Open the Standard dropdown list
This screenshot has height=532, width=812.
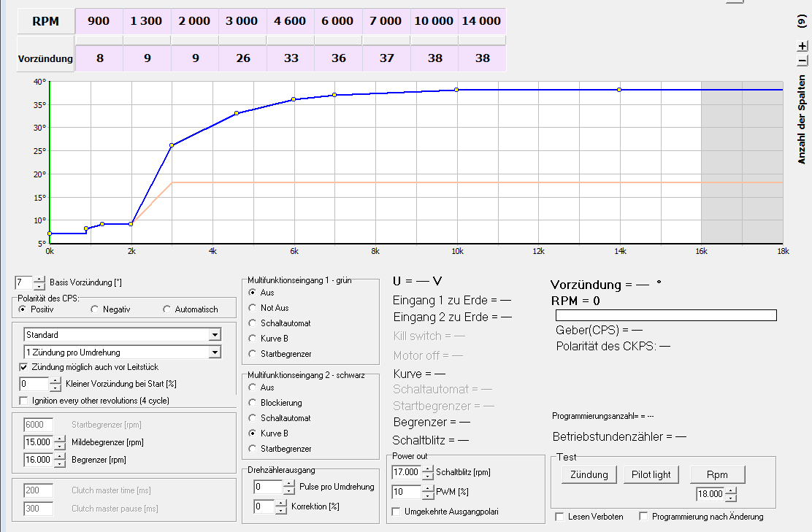point(214,335)
